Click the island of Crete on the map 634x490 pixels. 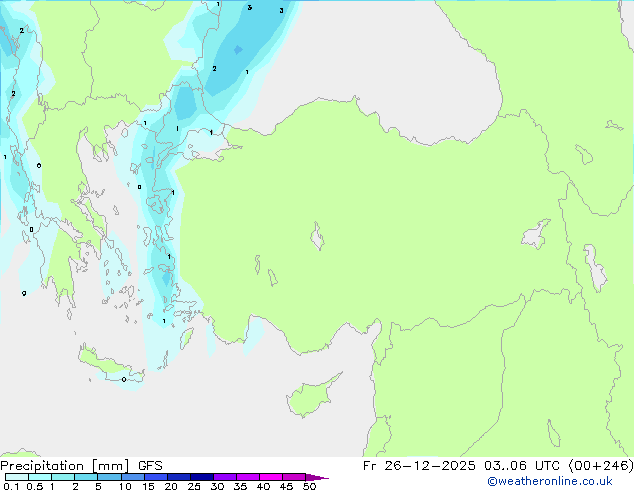[107, 364]
